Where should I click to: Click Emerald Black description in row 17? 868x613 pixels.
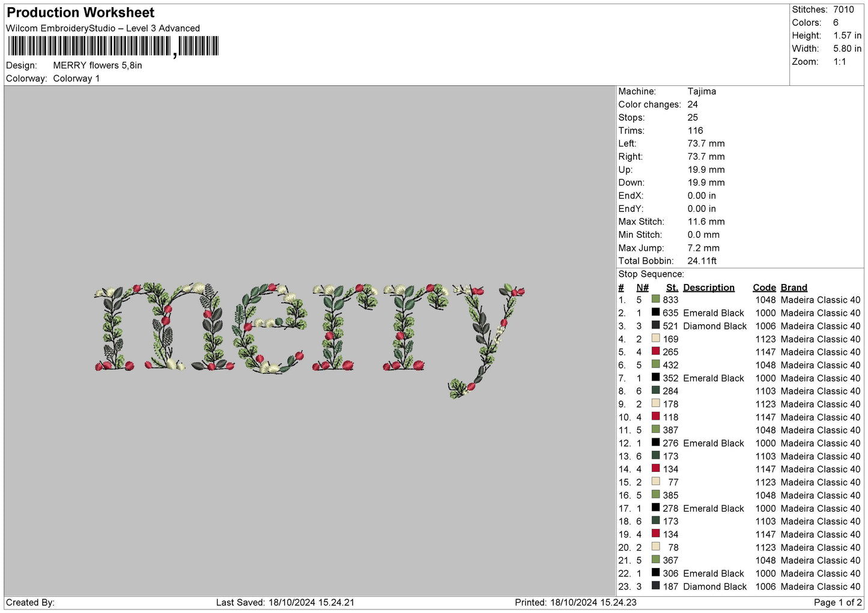point(714,509)
